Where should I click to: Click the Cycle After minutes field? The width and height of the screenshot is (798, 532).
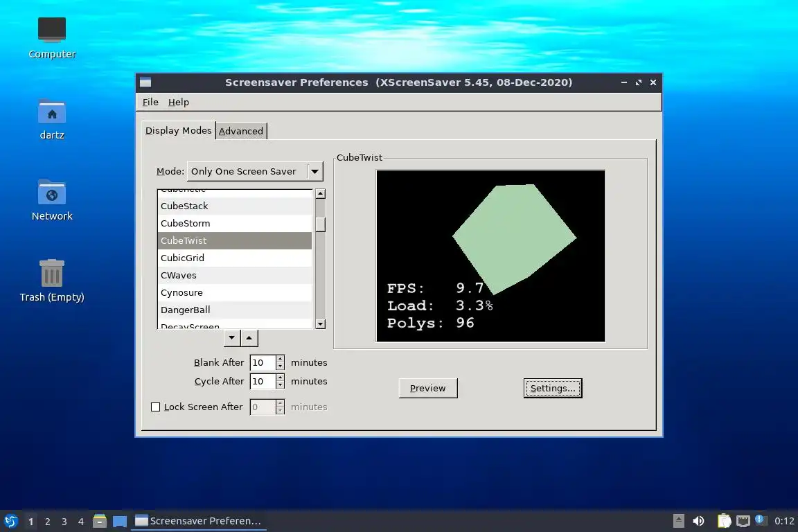tap(263, 381)
